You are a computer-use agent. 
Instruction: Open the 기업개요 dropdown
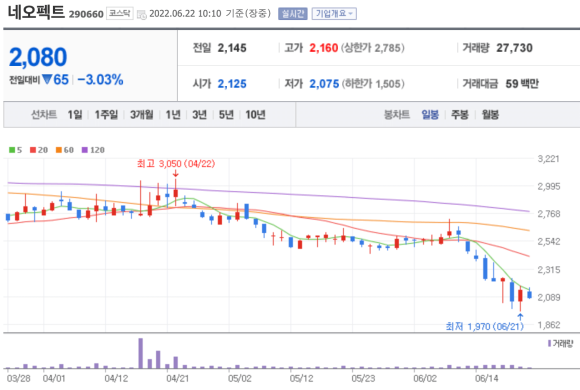coord(334,14)
